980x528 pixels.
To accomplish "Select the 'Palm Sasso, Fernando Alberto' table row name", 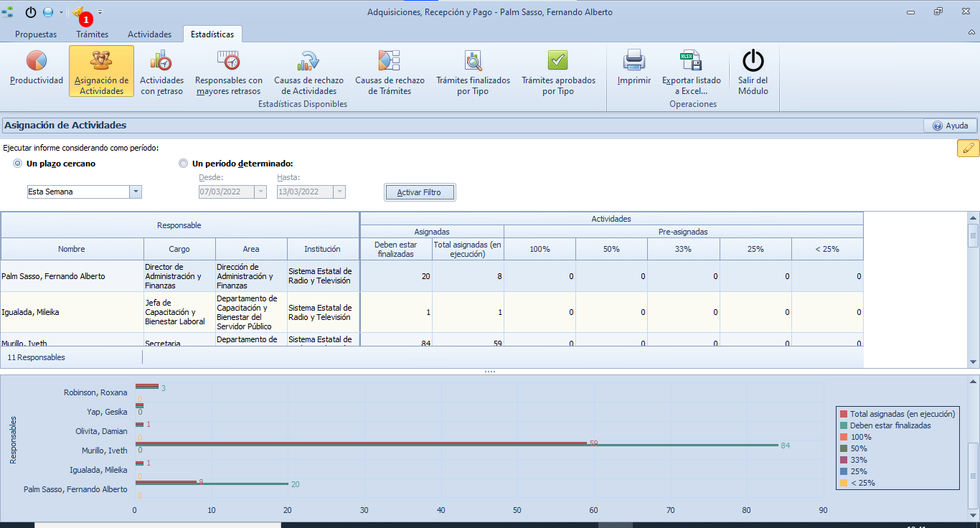I will (x=53, y=276).
